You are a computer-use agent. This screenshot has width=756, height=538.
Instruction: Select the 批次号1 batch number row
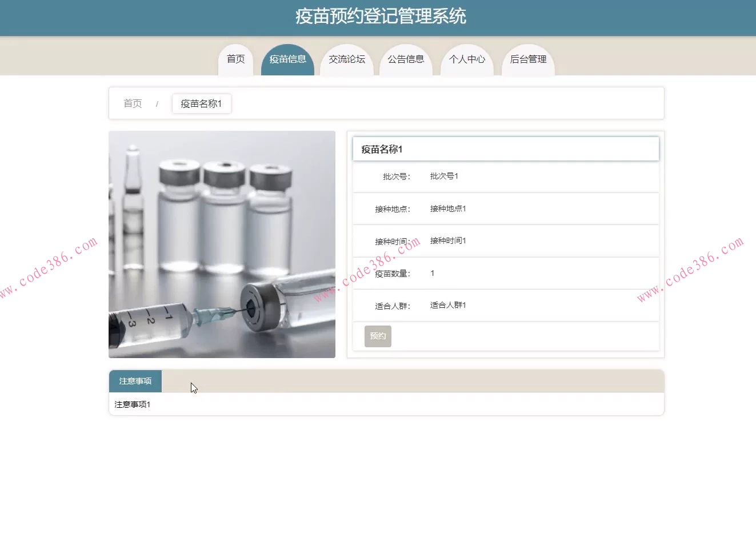click(444, 176)
